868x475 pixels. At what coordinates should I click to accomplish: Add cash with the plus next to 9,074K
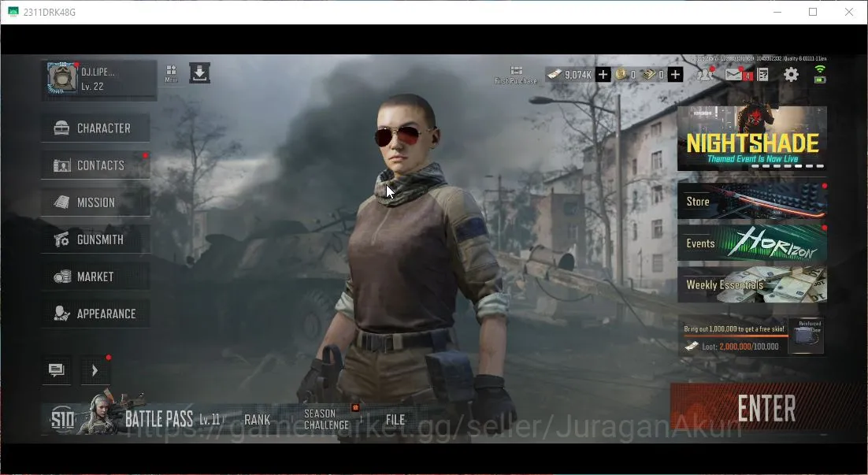point(603,74)
